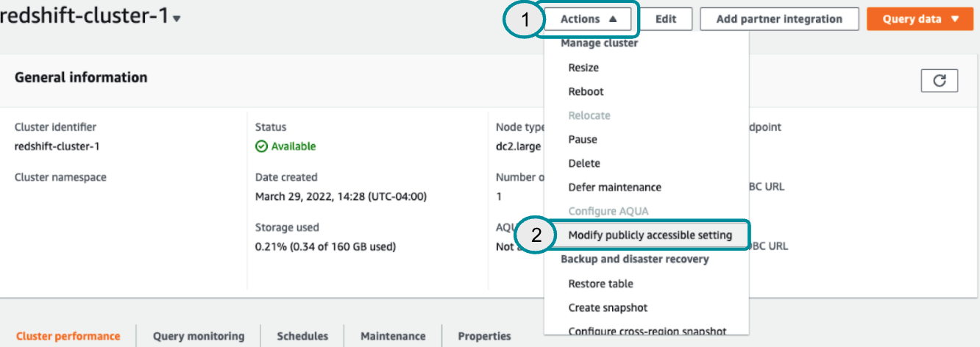Select Restore table menu item
Image resolution: width=980 pixels, height=347 pixels.
coord(600,284)
